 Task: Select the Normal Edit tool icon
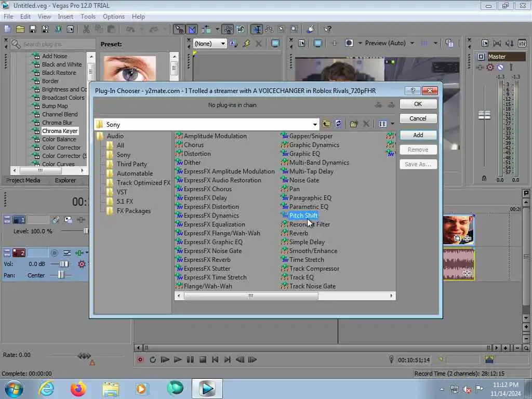tap(257, 29)
